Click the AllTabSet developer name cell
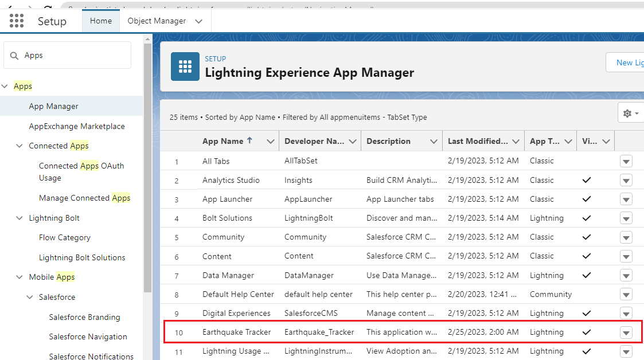The width and height of the screenshot is (644, 360). pyautogui.click(x=300, y=161)
